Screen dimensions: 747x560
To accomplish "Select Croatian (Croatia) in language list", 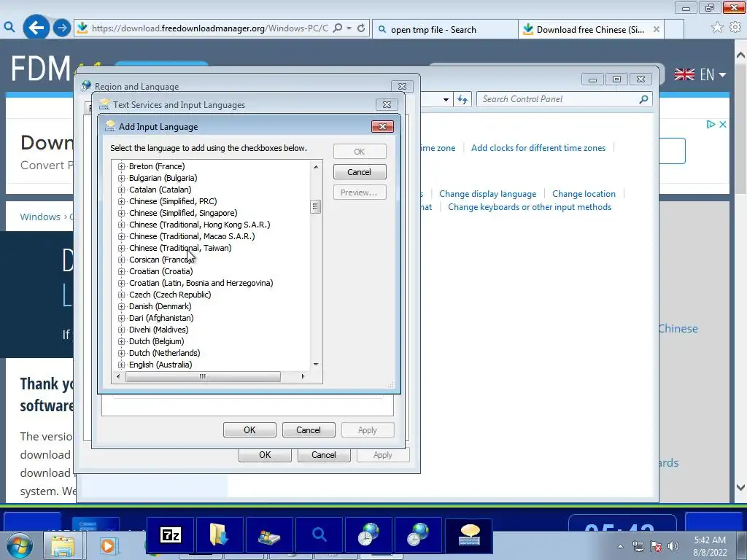I will click(x=161, y=271).
